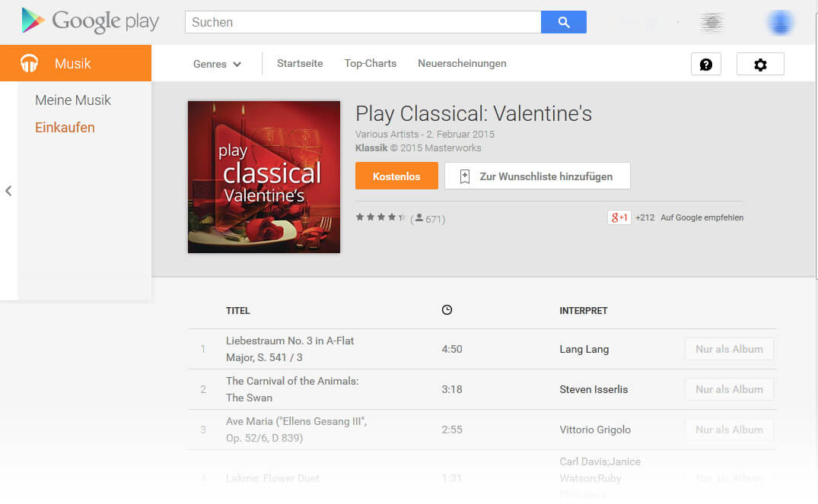Image resolution: width=818 pixels, height=504 pixels.
Task: Click the orange Kostenlos button
Action: coord(396,176)
